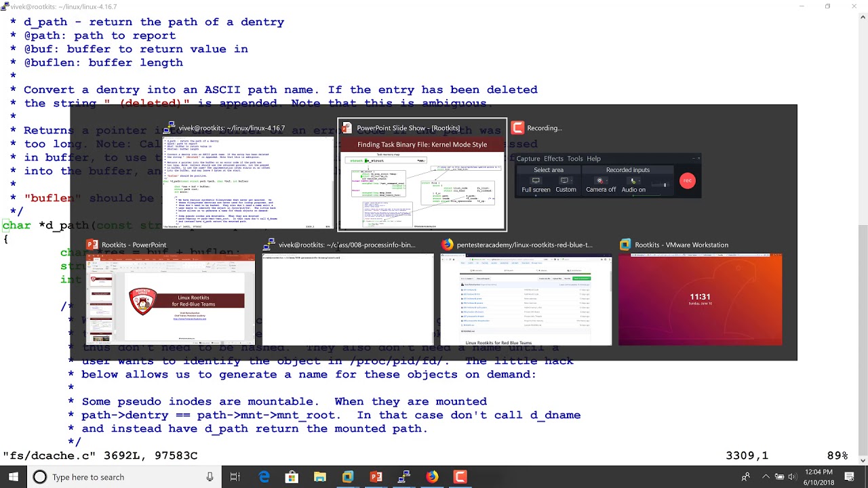Open Microsoft Store from the taskbar
The height and width of the screenshot is (488, 868).
tap(292, 477)
